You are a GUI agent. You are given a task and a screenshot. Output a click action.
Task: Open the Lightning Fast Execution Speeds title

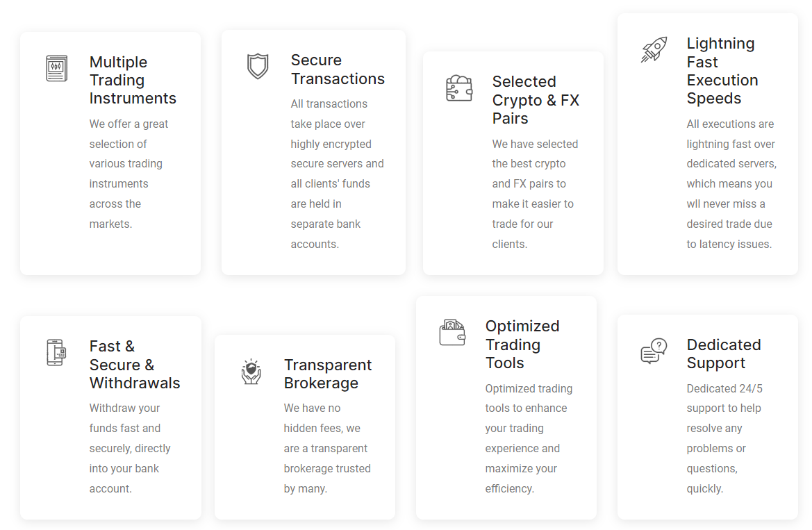coord(722,70)
